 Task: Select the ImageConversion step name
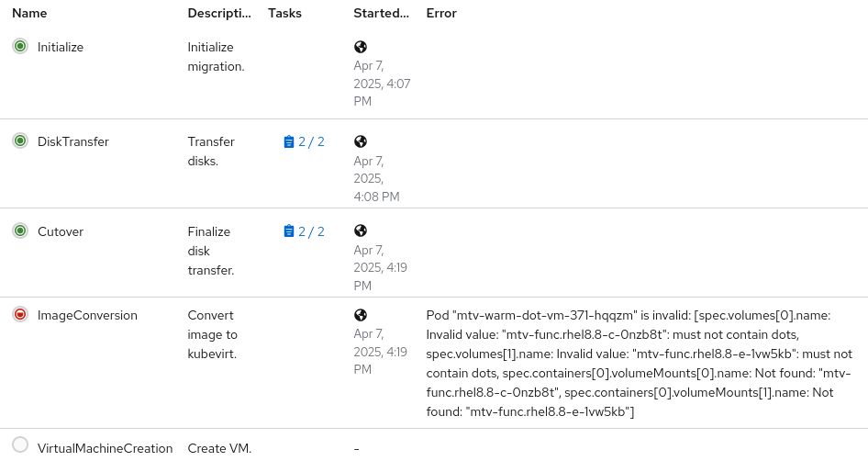pyautogui.click(x=87, y=315)
